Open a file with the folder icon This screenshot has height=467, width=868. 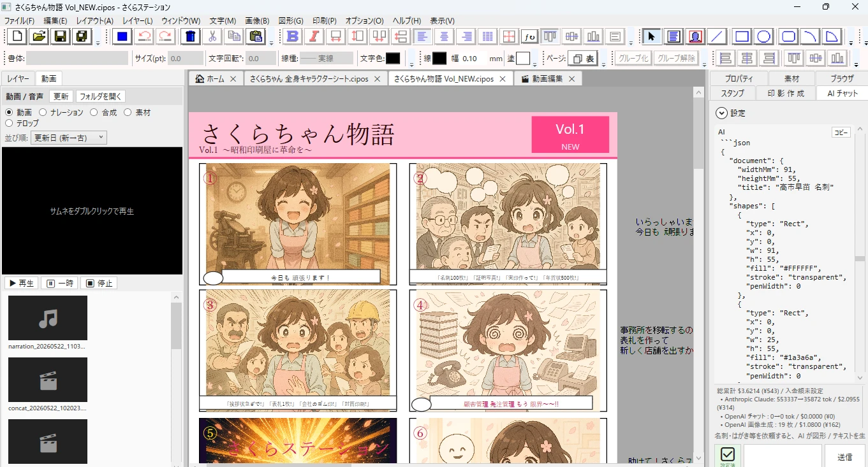pyautogui.click(x=38, y=36)
